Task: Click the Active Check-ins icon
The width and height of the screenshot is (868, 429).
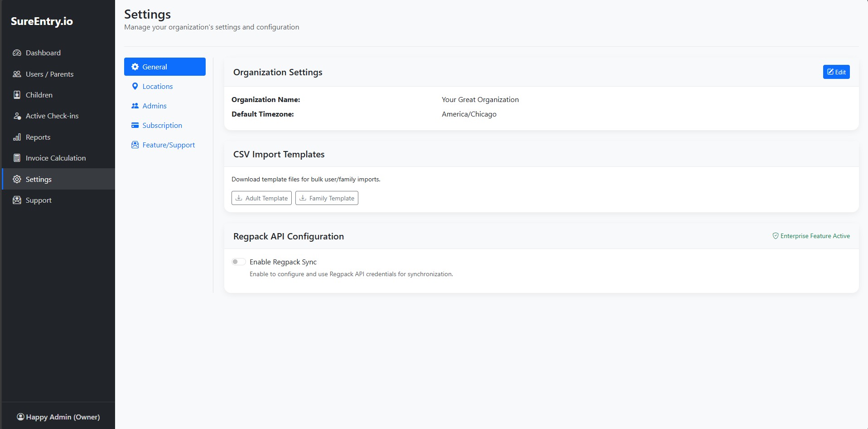Action: pyautogui.click(x=17, y=116)
